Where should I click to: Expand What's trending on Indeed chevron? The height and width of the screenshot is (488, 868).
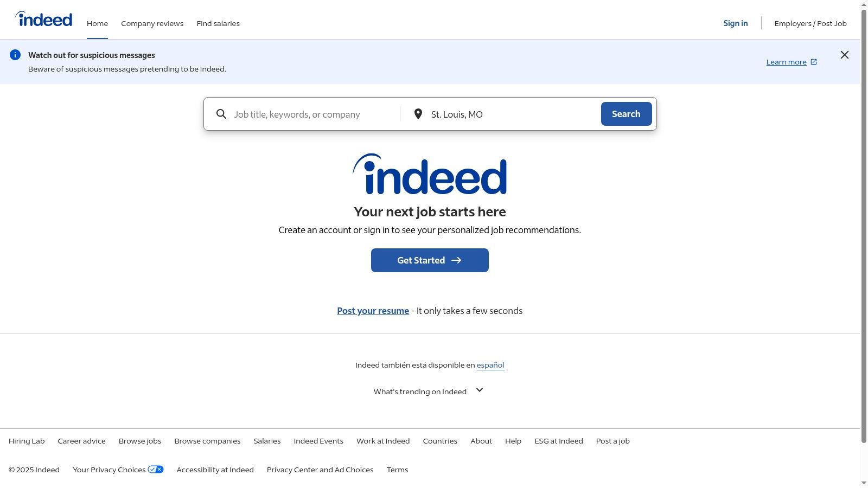(480, 390)
